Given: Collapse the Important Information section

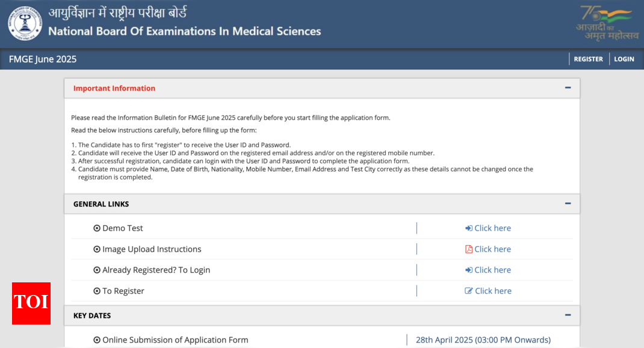Looking at the screenshot, I should (568, 87).
